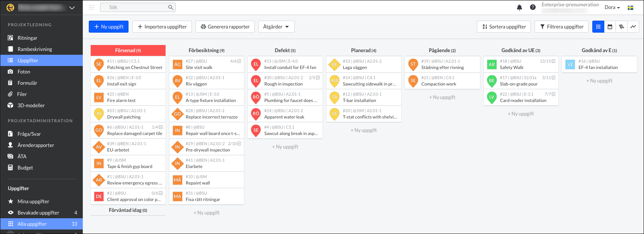Collapse sidebar with the hamburger icon
Viewport: 644px width, 234px height.
click(x=91, y=7)
